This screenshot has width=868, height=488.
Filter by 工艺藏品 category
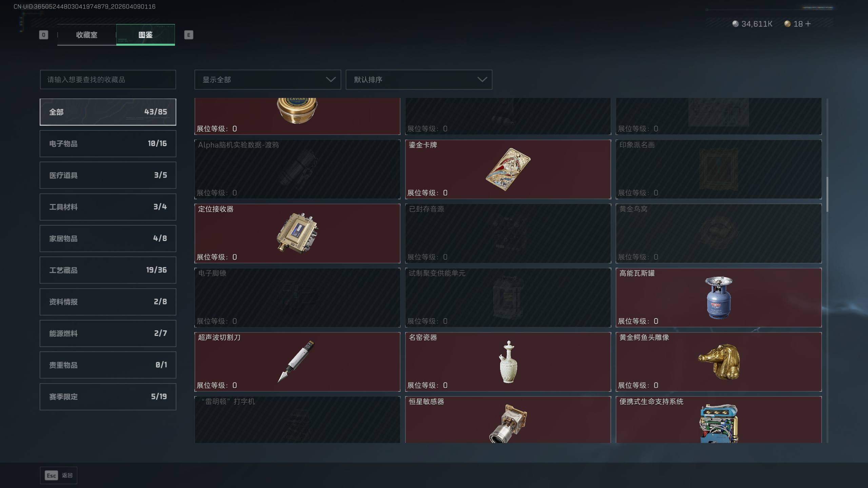(x=108, y=270)
